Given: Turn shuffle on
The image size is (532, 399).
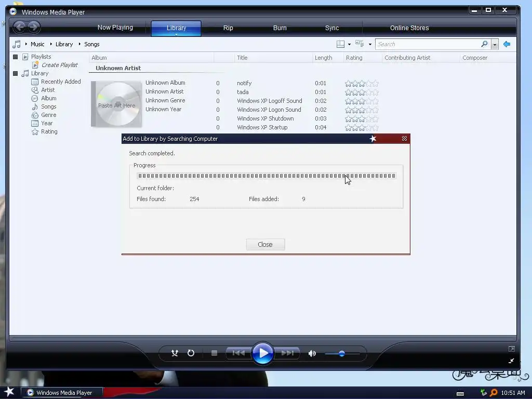Looking at the screenshot, I should pos(175,353).
